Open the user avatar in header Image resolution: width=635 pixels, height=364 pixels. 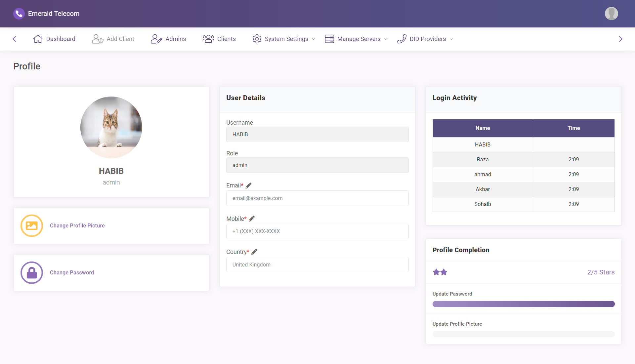(x=611, y=14)
